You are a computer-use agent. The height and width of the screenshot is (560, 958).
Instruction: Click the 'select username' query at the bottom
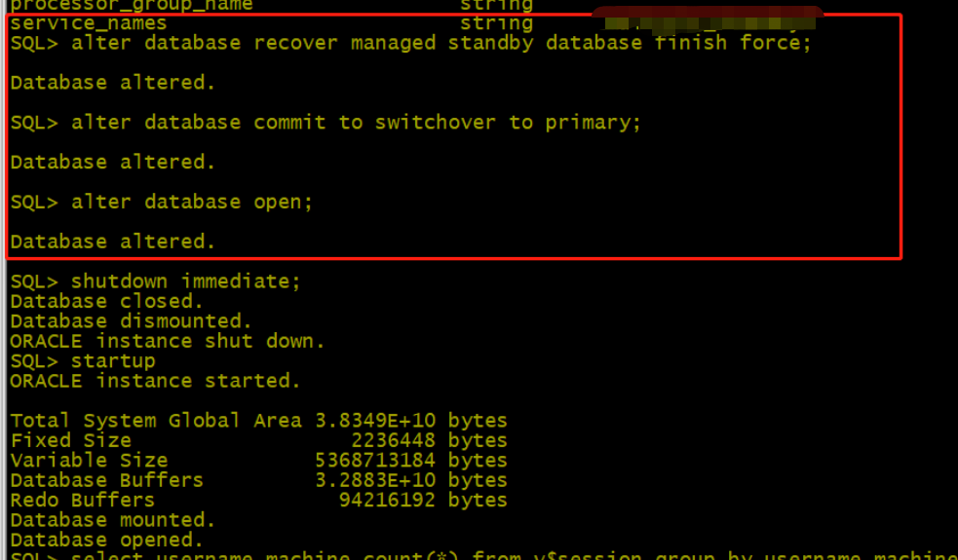[x=487, y=555]
